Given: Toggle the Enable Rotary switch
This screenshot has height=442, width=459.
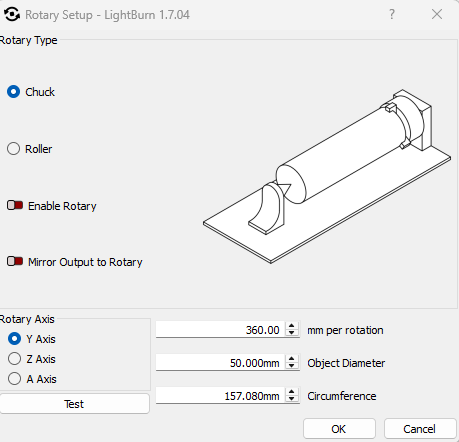Looking at the screenshot, I should pyautogui.click(x=15, y=205).
